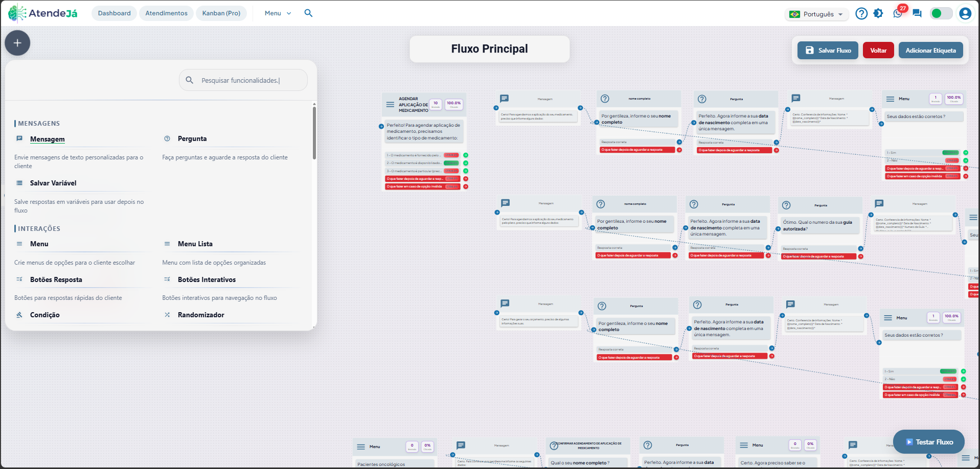The width and height of the screenshot is (980, 469).
Task: Open the user profile avatar
Action: (965, 13)
